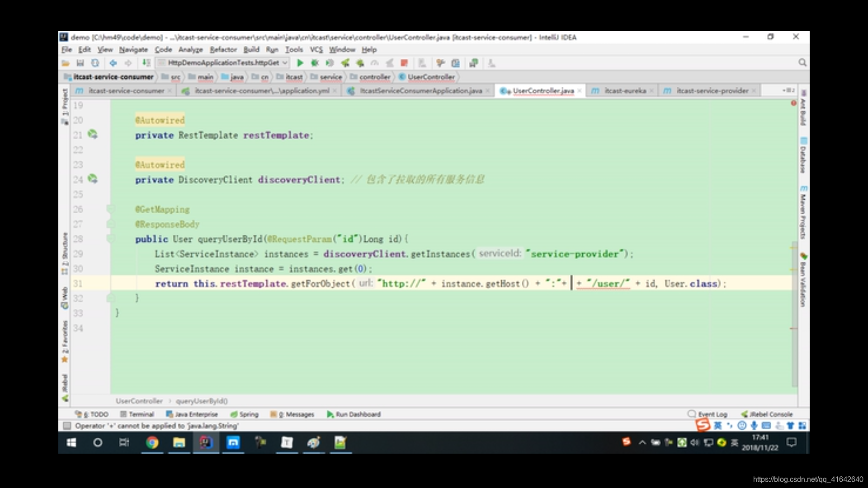
Task: Navigate forward with the grey arrow icon
Action: point(128,63)
